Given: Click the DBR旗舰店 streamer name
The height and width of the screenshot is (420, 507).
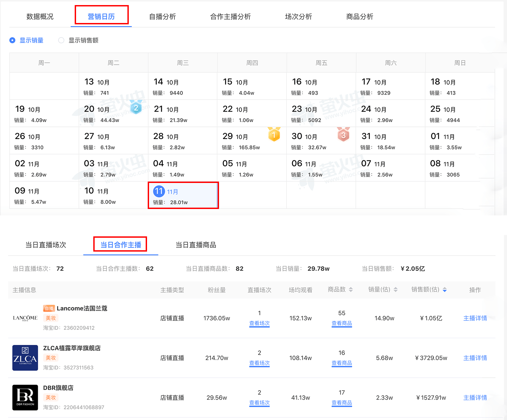Looking at the screenshot, I should pyautogui.click(x=58, y=388).
